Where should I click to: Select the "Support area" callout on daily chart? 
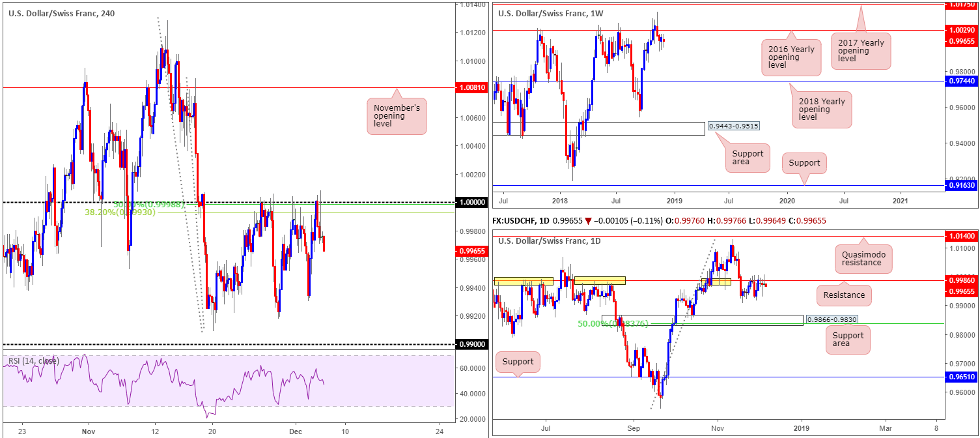(x=847, y=341)
